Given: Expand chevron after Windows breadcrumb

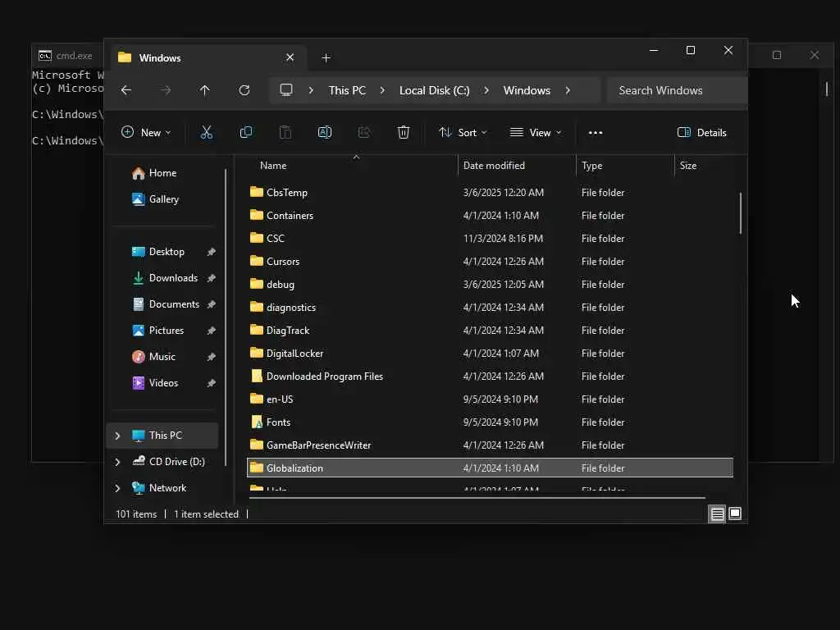Looking at the screenshot, I should (568, 90).
